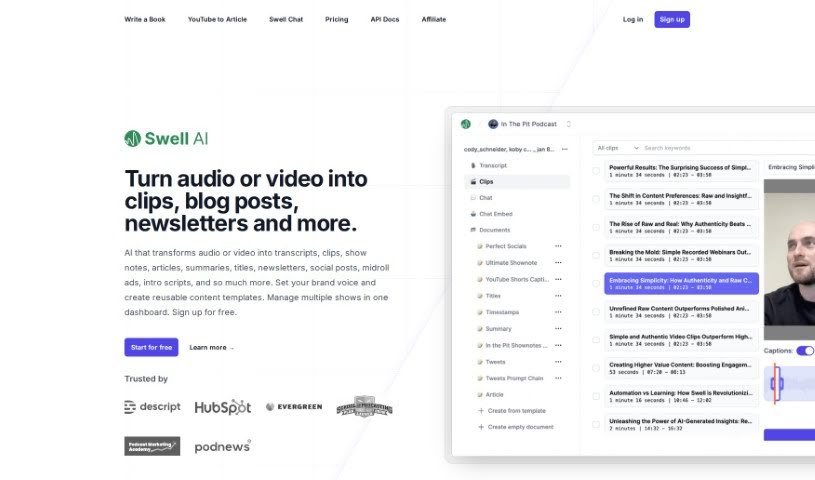This screenshot has height=480, width=815.
Task: Click the red playhead on waveform
Action: (x=775, y=384)
